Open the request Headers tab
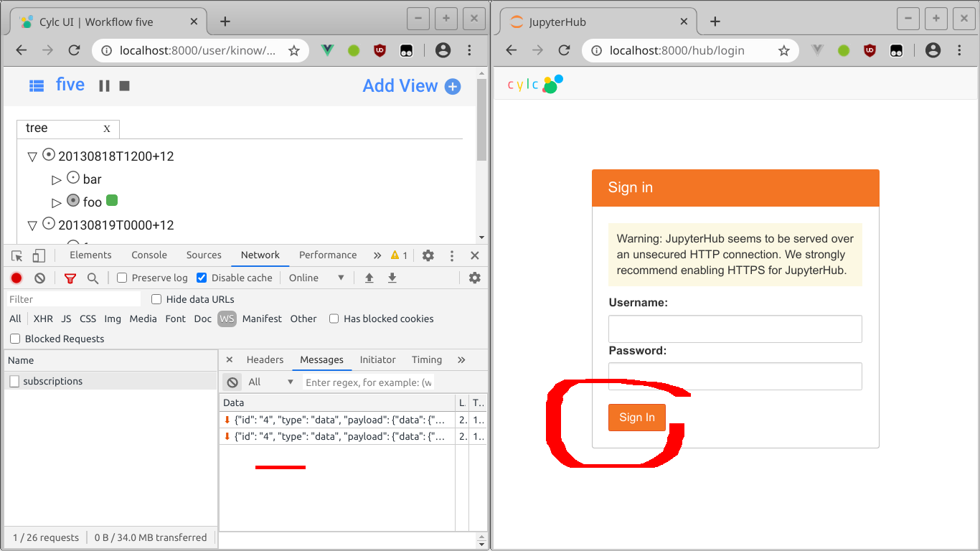 coord(265,359)
